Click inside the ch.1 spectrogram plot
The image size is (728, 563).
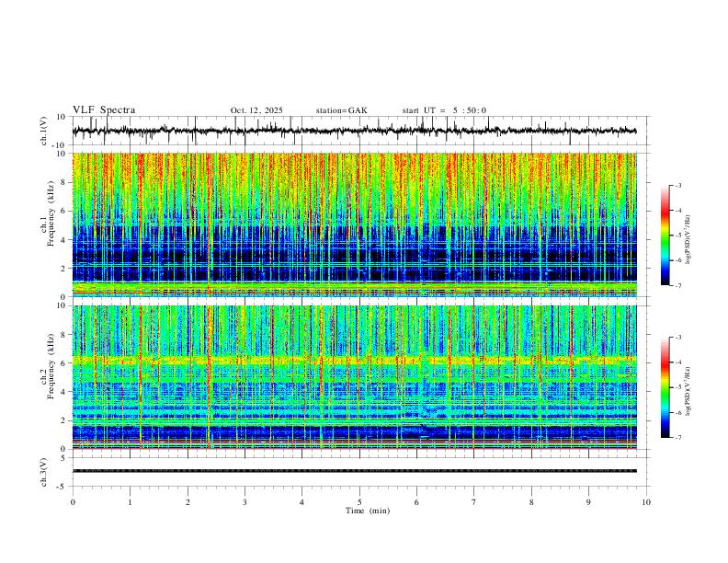(x=354, y=224)
